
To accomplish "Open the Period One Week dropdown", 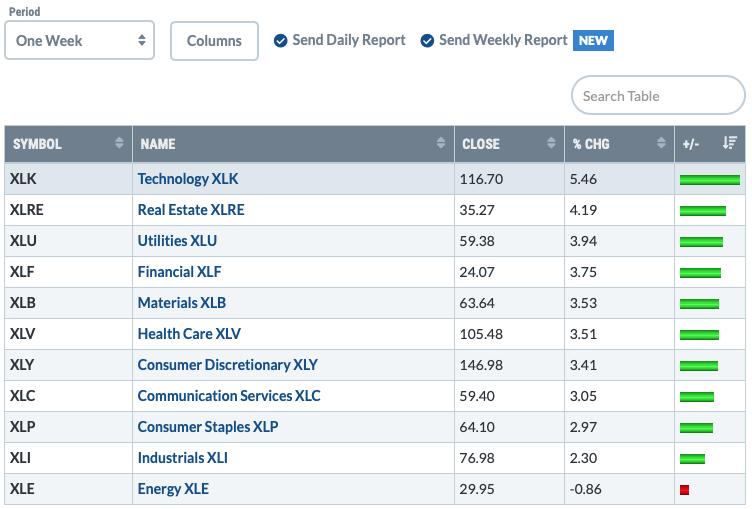I will (x=80, y=40).
